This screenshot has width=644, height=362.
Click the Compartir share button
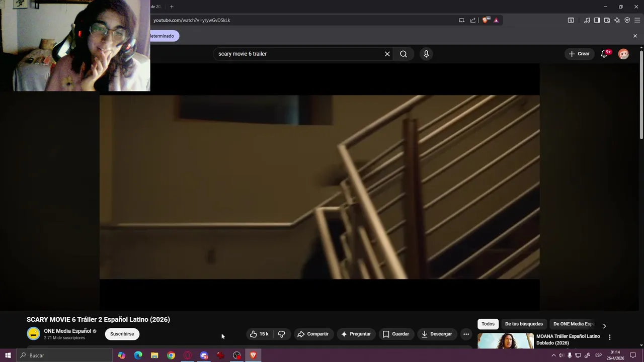click(x=313, y=334)
